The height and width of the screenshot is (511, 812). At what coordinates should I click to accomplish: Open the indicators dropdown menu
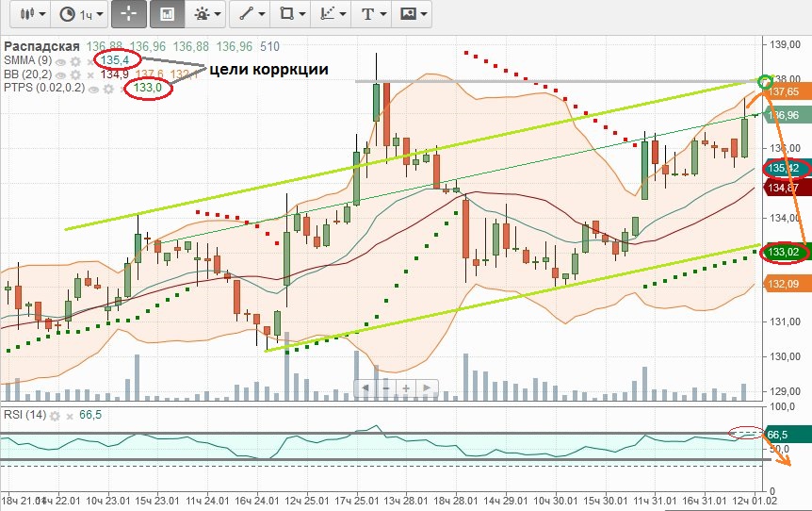tap(207, 14)
